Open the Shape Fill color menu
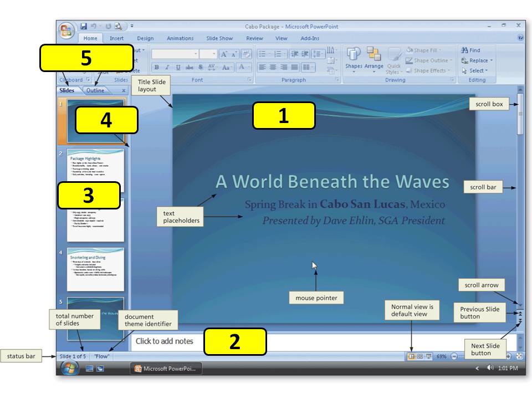Image resolution: width=532 pixels, height=399 pixels. pyautogui.click(x=424, y=50)
